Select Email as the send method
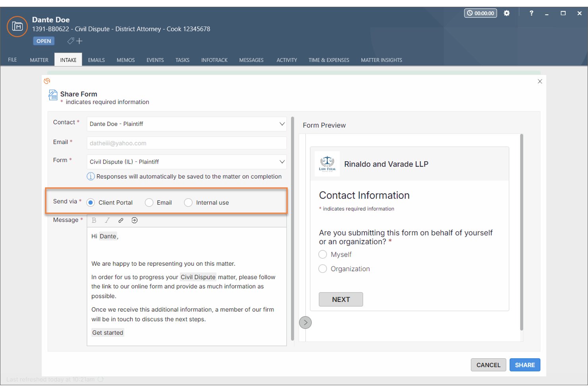This screenshot has width=588, height=392. tap(149, 203)
